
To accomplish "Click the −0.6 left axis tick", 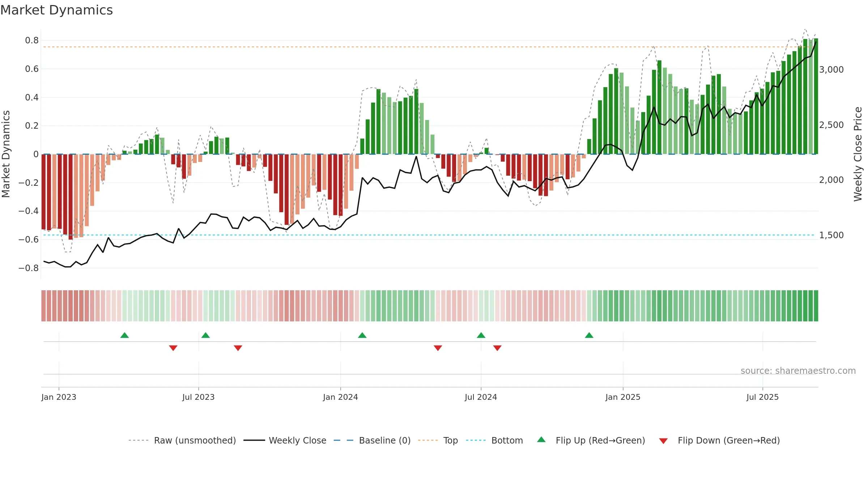I will [x=29, y=239].
